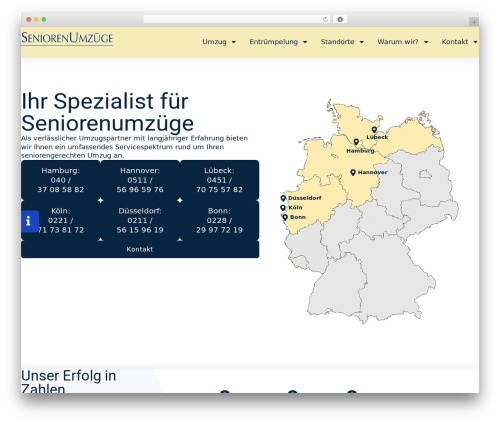Click the Hannover map pin
Image resolution: width=500 pixels, height=423 pixels.
click(353, 172)
